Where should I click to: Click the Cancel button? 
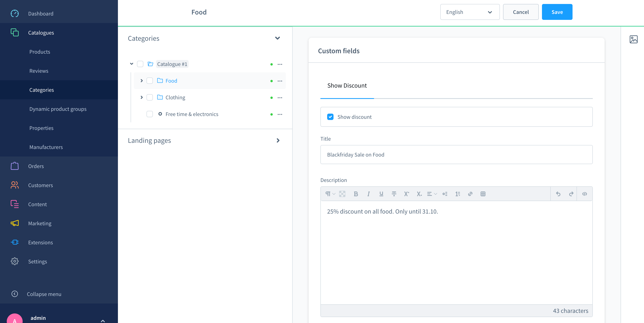521,12
